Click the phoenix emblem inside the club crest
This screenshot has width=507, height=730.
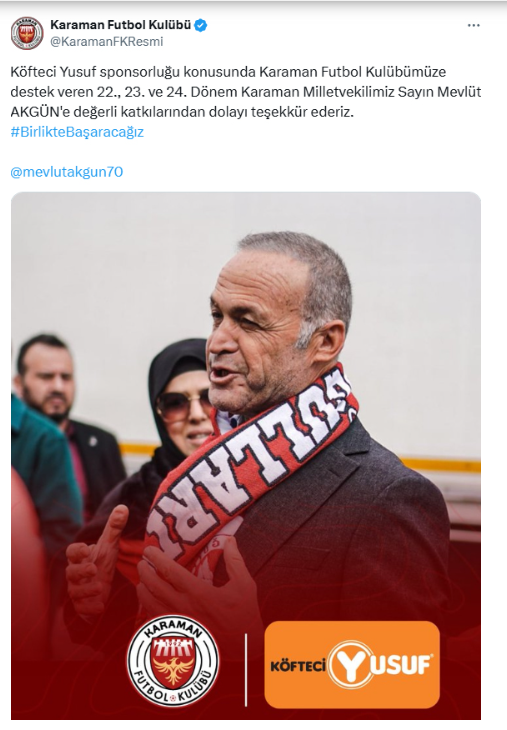click(173, 670)
